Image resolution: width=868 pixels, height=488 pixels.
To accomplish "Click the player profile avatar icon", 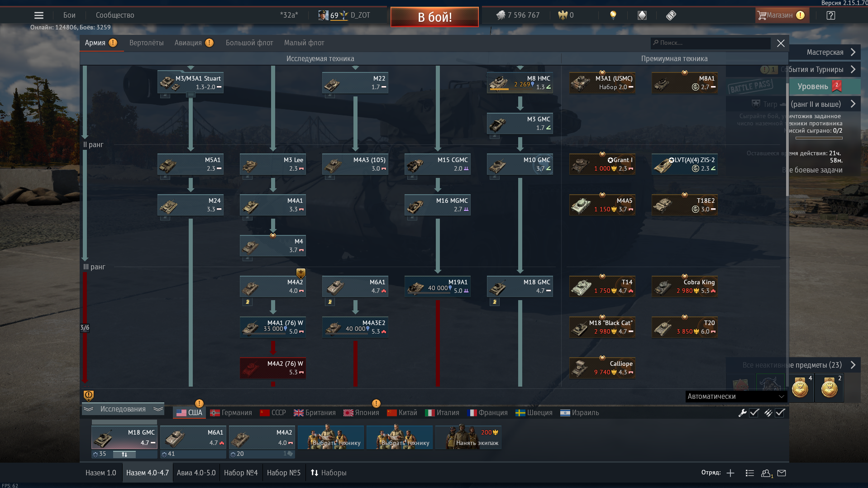I will (323, 15).
